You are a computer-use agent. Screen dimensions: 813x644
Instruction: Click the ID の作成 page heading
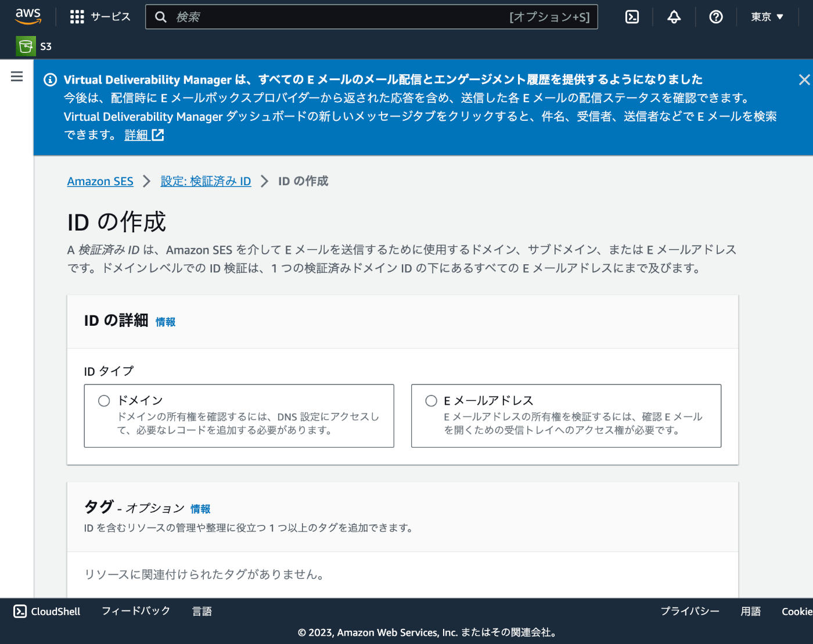pos(117,222)
